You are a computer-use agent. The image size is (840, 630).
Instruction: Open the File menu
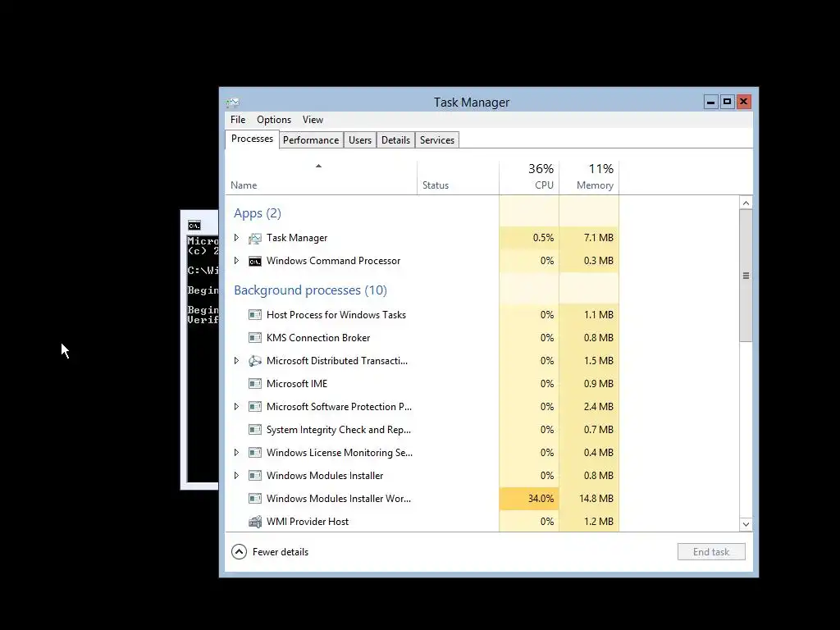(x=238, y=120)
